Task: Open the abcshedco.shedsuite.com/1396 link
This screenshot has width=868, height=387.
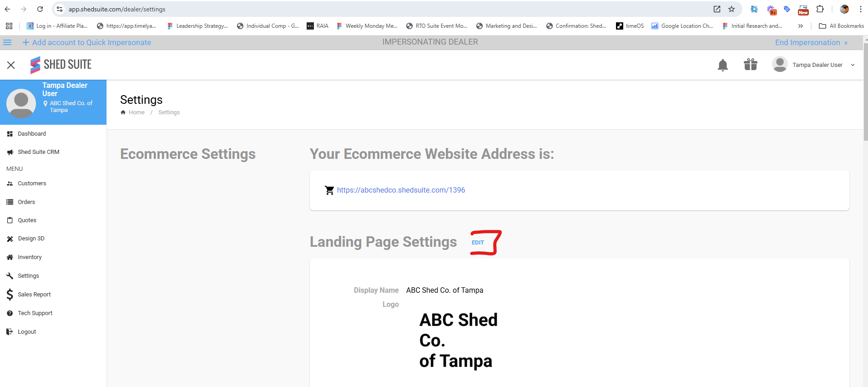Action: (x=401, y=190)
